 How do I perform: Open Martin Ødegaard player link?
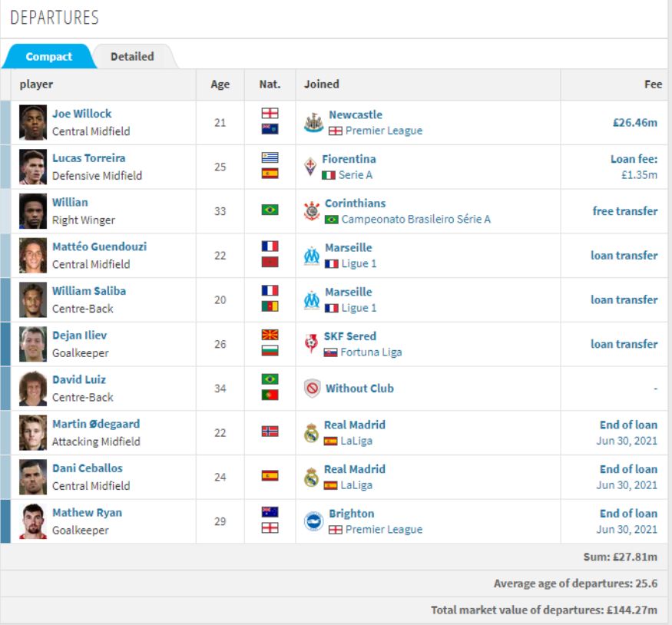tap(96, 424)
